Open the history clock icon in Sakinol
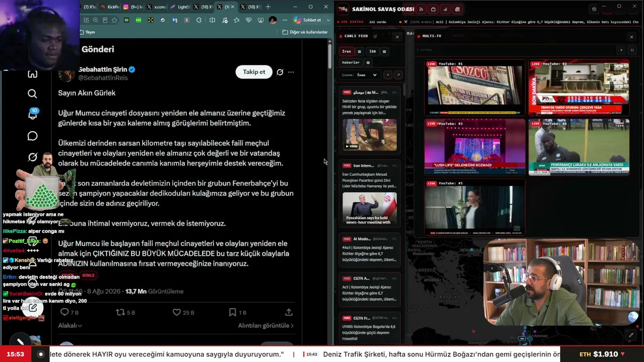The height and width of the screenshot is (362, 644). 594,9
